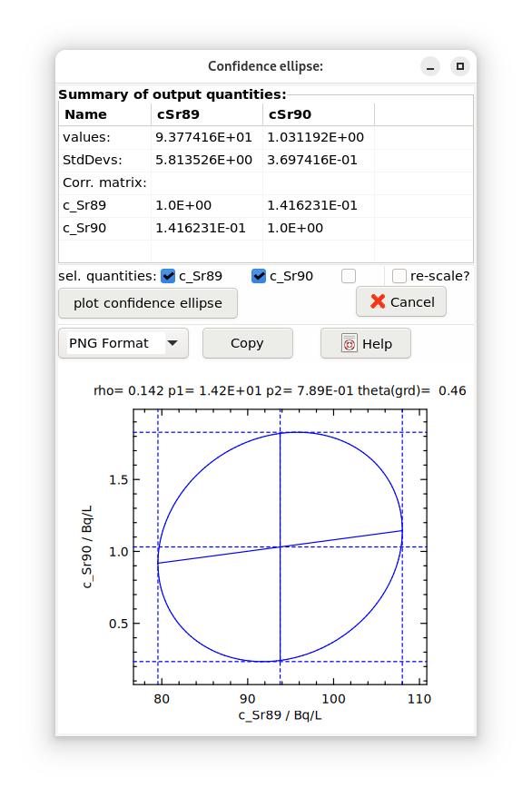The height and width of the screenshot is (797, 532).
Task: Uncheck the c_Sr90 quantity checkbox
Action: 259,276
